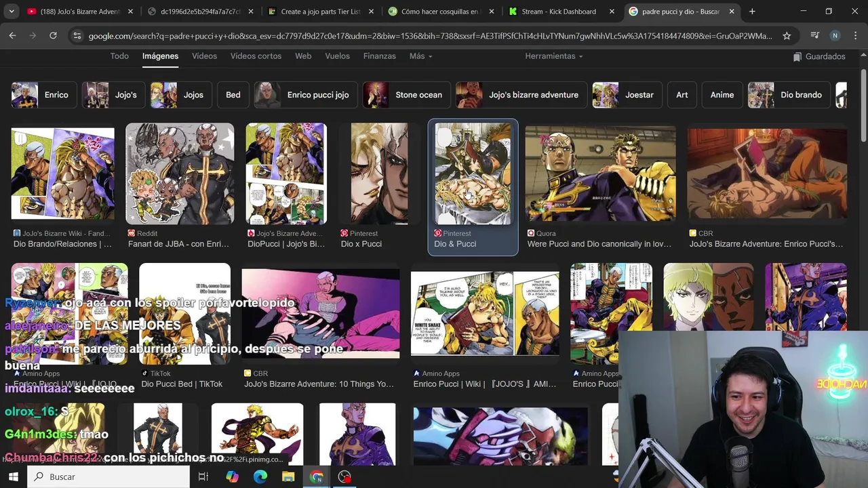
Task: Open the CBR Enrico Pucci's image thumbnail
Action: 767,174
